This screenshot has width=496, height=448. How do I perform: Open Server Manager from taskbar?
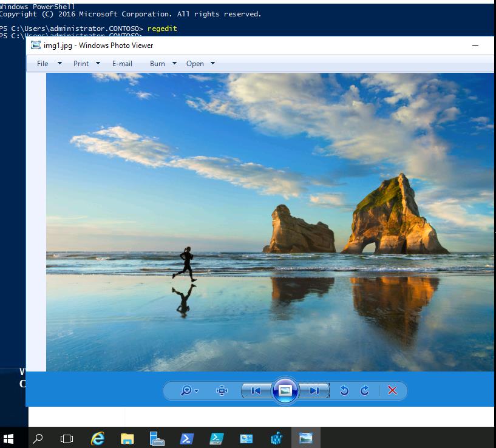coord(157,439)
